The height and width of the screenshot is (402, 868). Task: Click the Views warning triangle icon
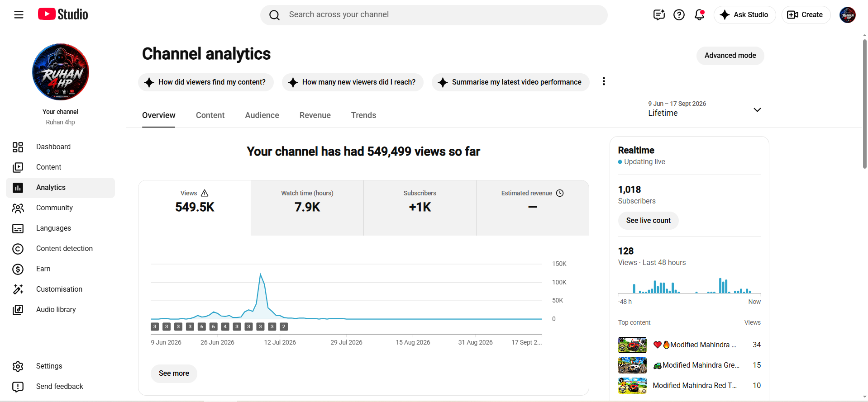pos(205,193)
